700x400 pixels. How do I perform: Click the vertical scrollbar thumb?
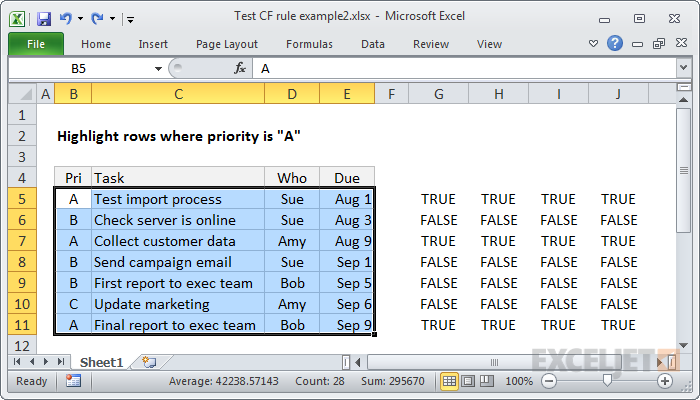(683, 170)
